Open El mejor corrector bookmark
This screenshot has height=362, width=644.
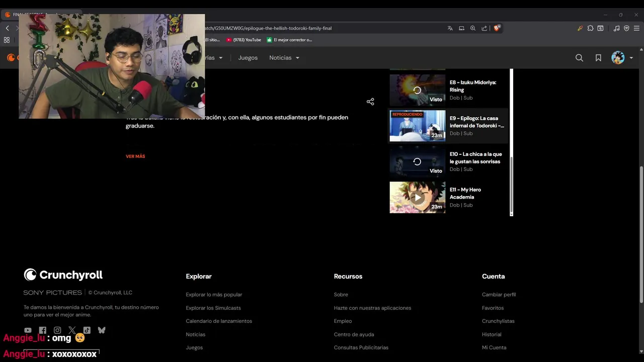click(289, 40)
